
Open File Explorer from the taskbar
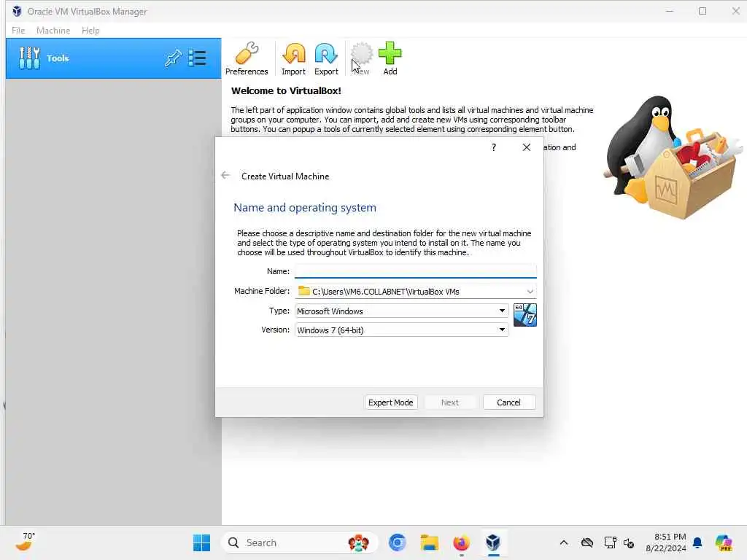click(x=429, y=542)
